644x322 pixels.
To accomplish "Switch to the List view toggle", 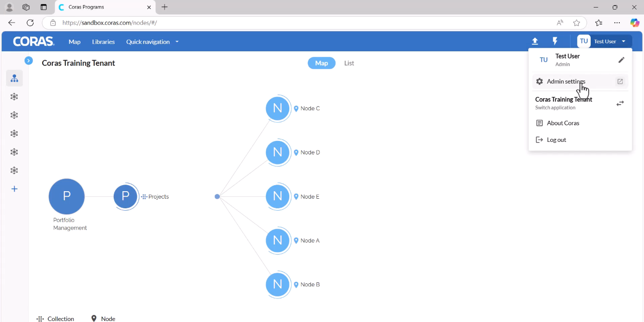I will click(x=349, y=63).
